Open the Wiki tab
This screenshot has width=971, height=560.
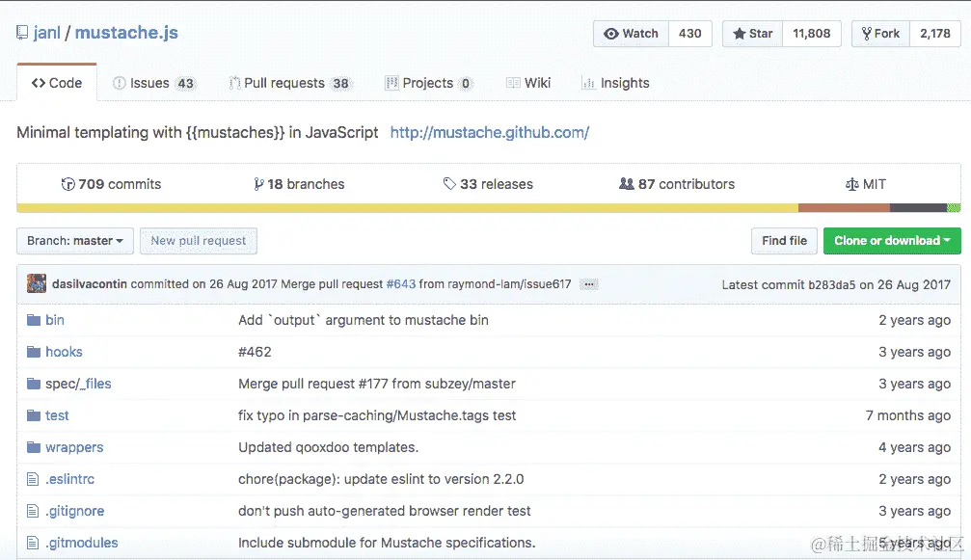[x=528, y=83]
